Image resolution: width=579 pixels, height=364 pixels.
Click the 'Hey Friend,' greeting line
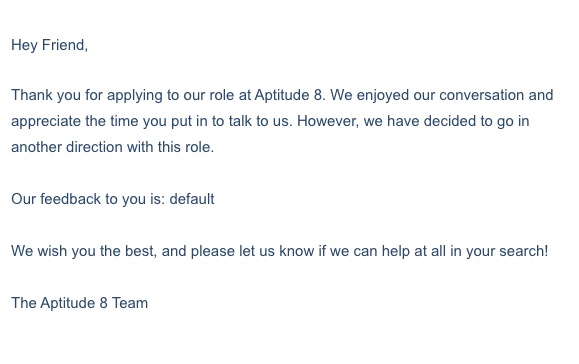(x=49, y=45)
